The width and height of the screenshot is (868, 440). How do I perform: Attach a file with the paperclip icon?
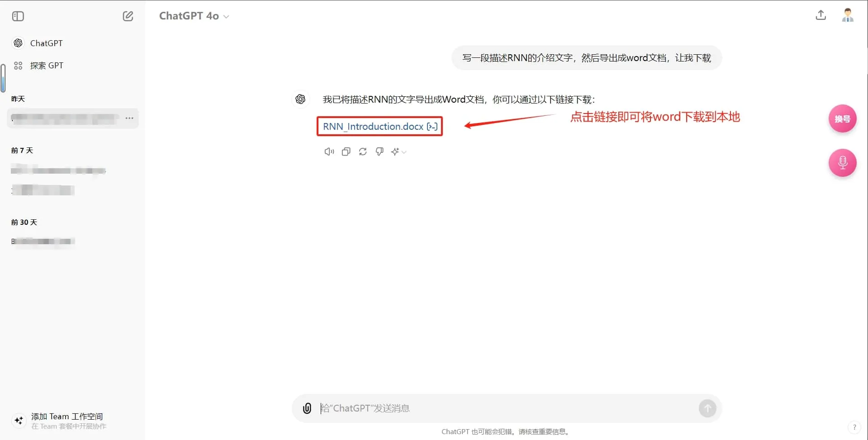(307, 408)
